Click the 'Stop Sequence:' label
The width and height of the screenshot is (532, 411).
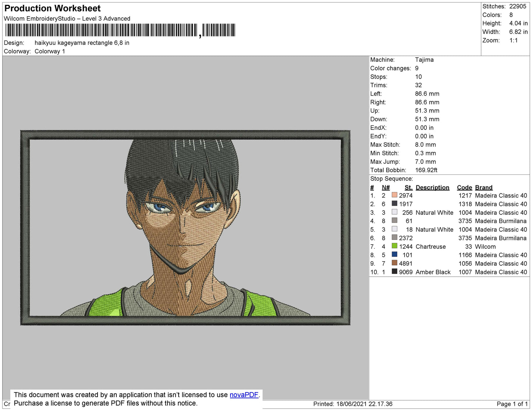pyautogui.click(x=391, y=178)
